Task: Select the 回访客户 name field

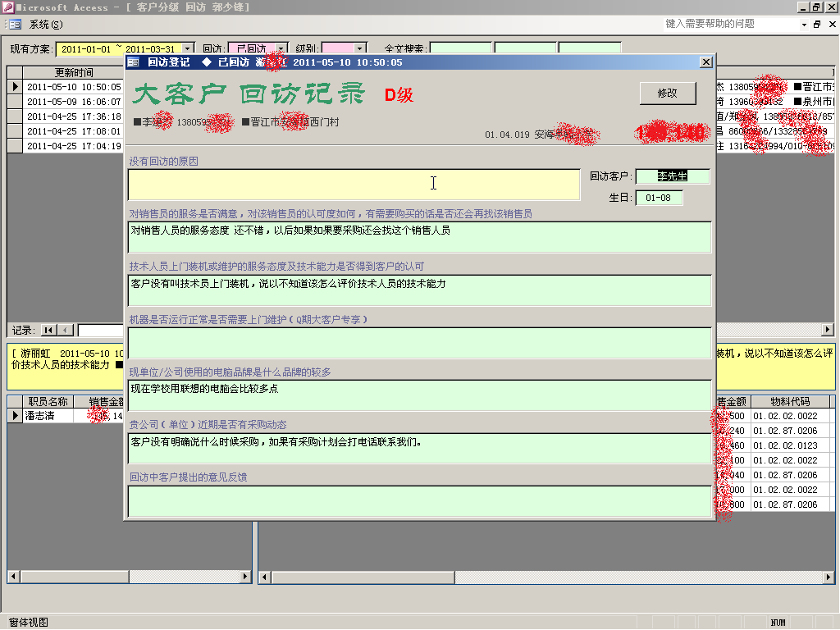Action: point(672,176)
